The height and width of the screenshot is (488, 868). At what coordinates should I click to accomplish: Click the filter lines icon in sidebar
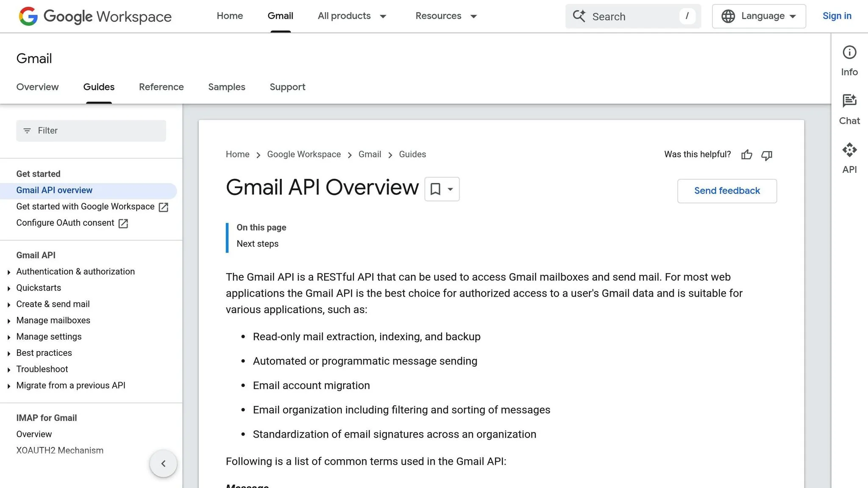pyautogui.click(x=27, y=131)
